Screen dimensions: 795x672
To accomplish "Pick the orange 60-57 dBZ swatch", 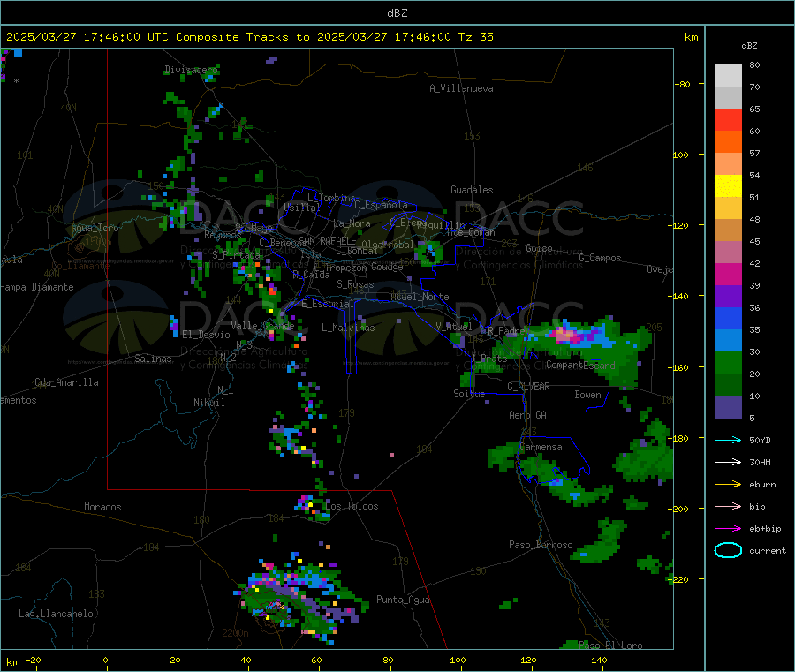I will (x=728, y=142).
